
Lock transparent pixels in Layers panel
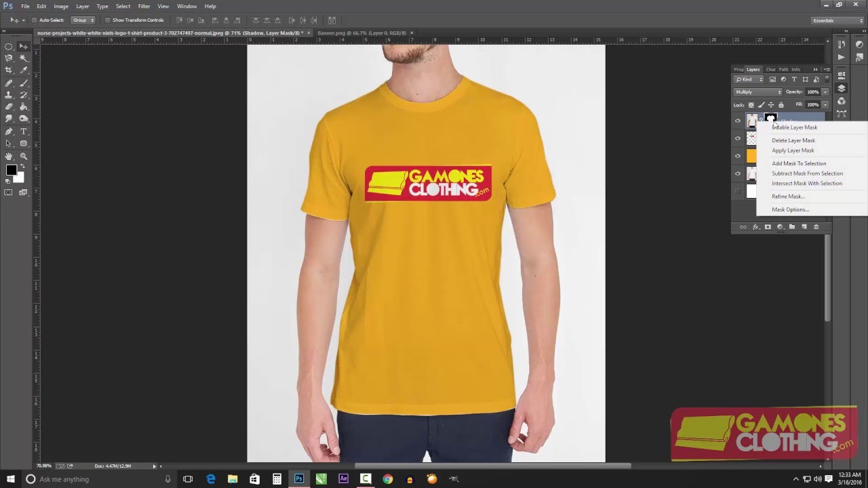(x=751, y=105)
